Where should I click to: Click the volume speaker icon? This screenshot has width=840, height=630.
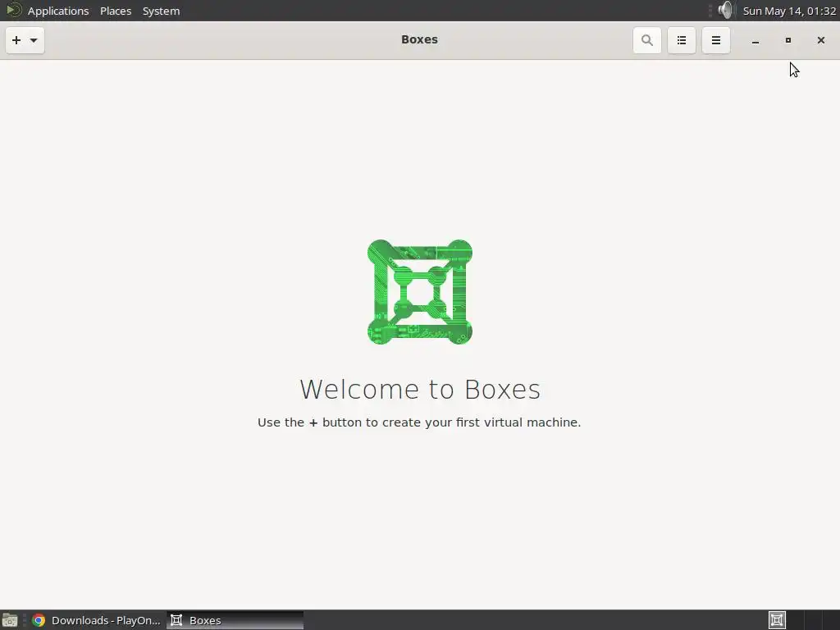click(725, 10)
